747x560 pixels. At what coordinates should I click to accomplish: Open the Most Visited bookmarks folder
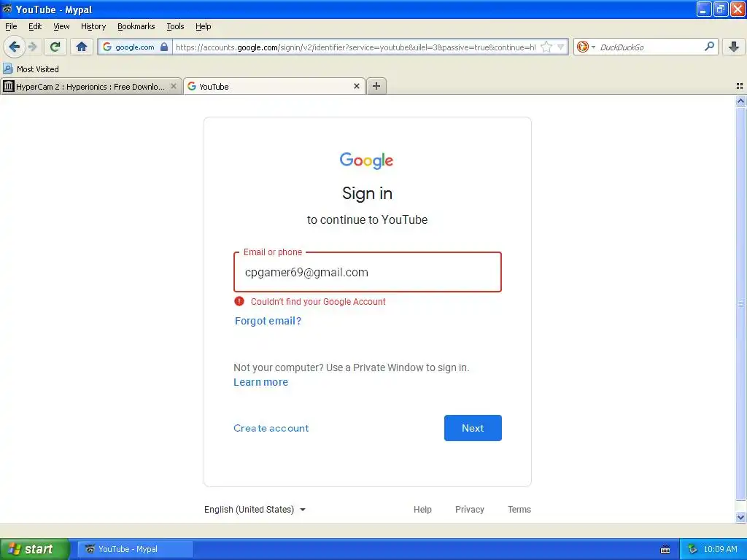pyautogui.click(x=31, y=69)
